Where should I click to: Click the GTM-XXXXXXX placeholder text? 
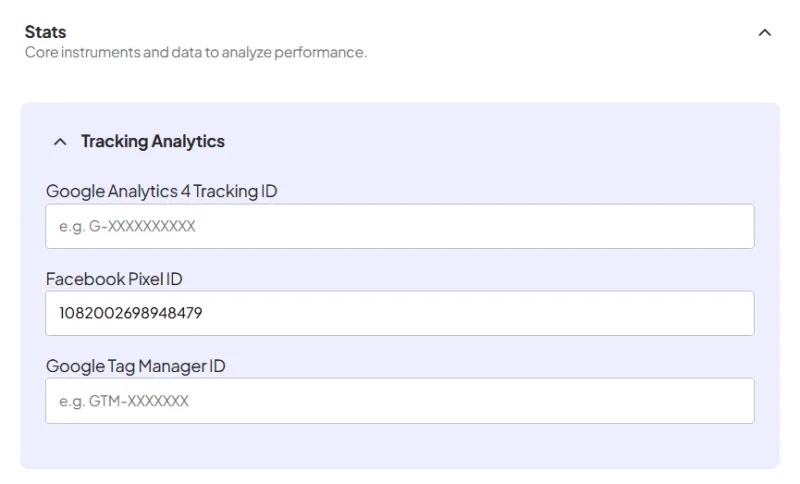123,402
